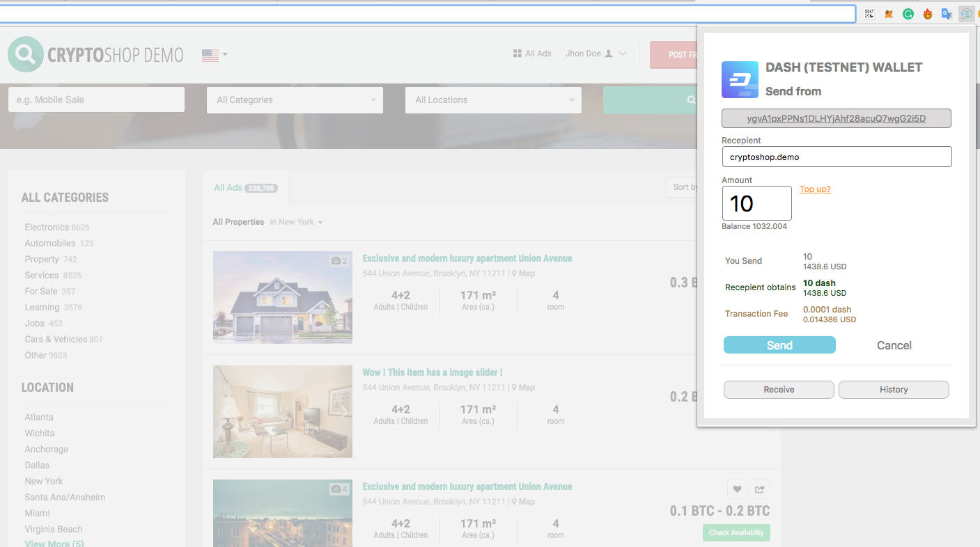980x547 pixels.
Task: Open the All Categories dropdown
Action: click(x=295, y=100)
